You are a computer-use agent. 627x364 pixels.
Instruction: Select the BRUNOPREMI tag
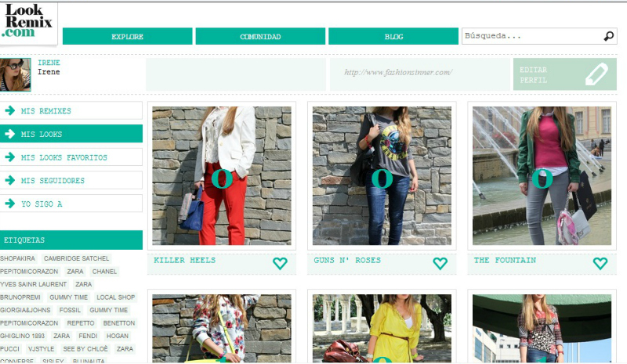click(20, 297)
